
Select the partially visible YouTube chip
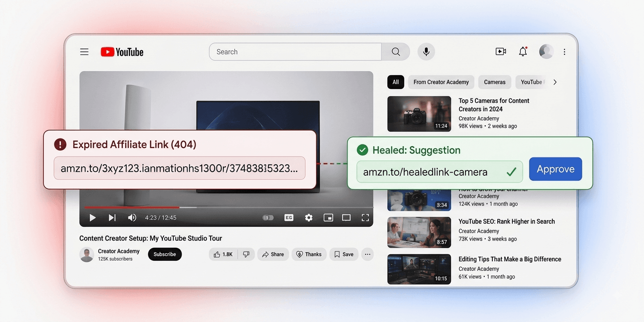coord(531,82)
